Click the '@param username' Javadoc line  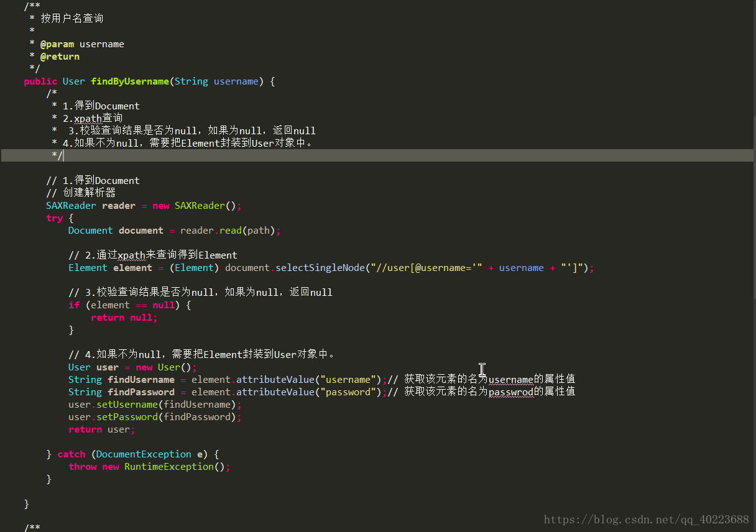[77, 44]
